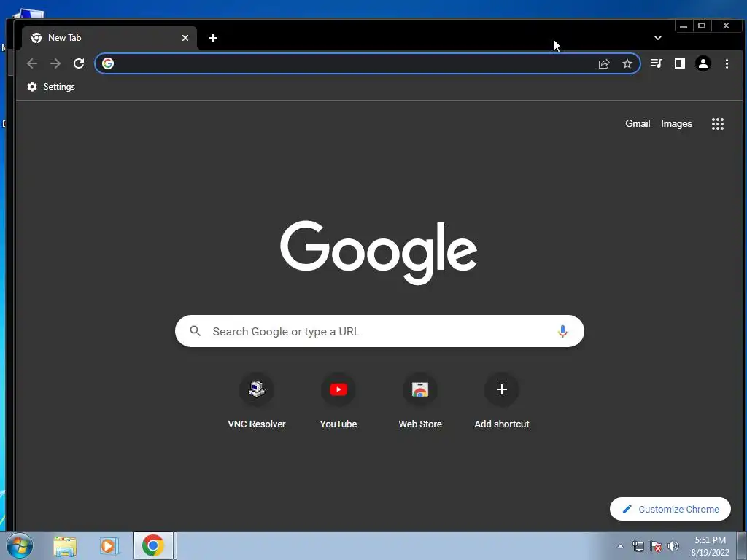This screenshot has width=747, height=560.
Task: Go forward with the forward arrow
Action: pos(55,63)
